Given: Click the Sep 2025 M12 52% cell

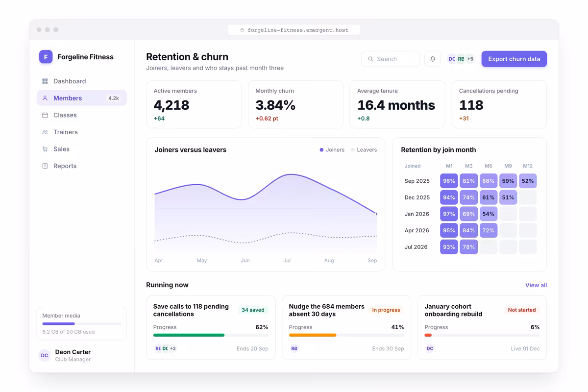Looking at the screenshot, I should [528, 181].
